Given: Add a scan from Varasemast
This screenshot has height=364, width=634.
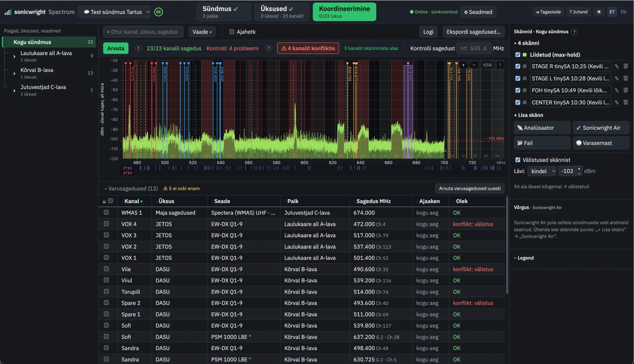Looking at the screenshot, I should 601,143.
